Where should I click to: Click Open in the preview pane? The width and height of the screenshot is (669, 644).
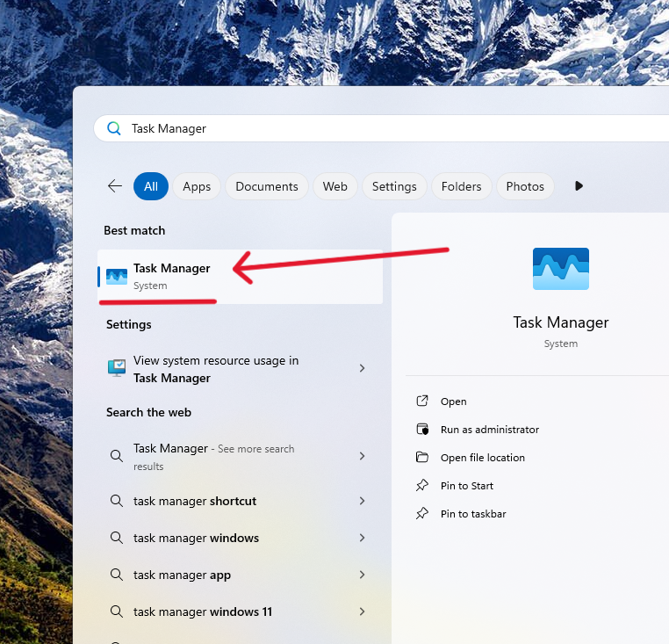[x=454, y=402]
